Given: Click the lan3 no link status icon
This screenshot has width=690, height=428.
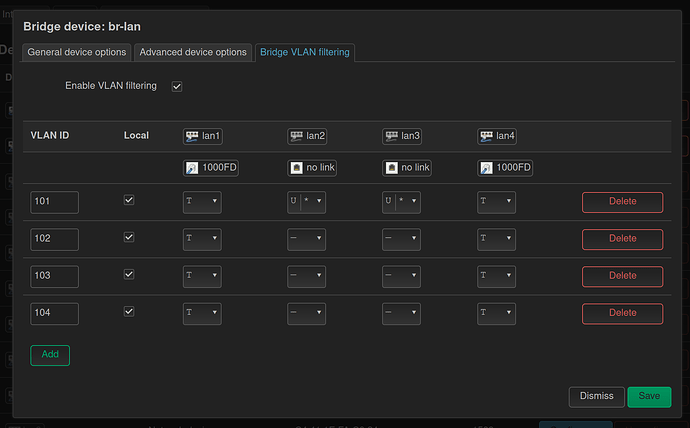Looking at the screenshot, I should click(391, 168).
